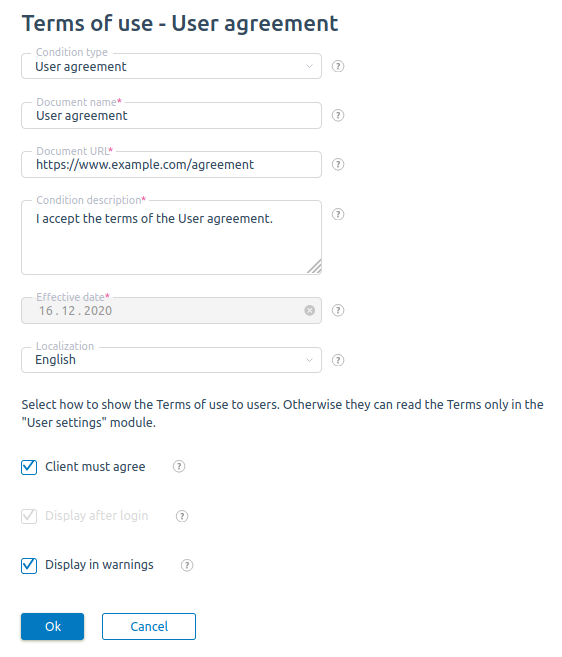Click help icon beside Document name
Image resolution: width=562 pixels, height=657 pixels.
pos(338,115)
